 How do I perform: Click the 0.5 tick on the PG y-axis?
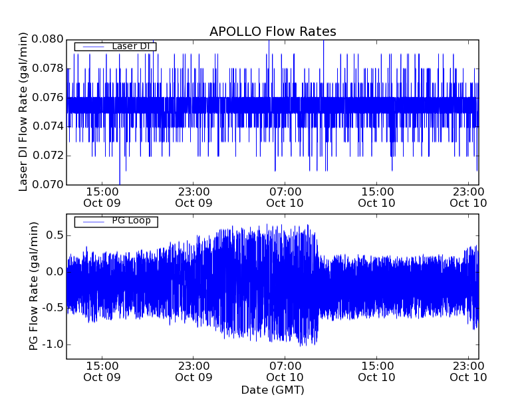[55, 235]
